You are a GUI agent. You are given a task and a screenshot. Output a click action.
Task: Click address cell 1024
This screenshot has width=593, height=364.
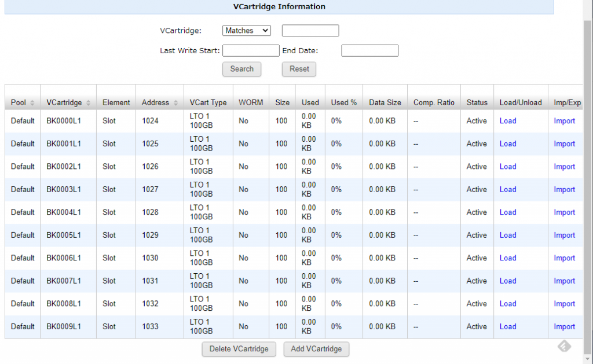150,121
